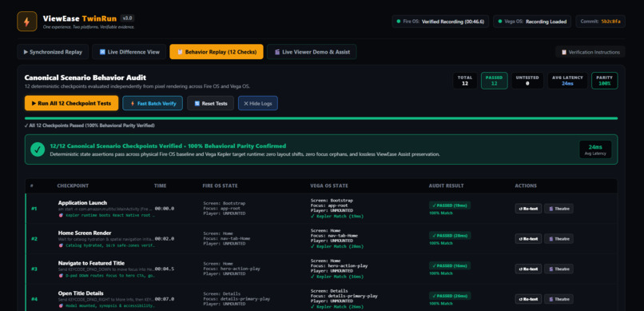Click the Catalog hydrated log line
The width and height of the screenshot is (644, 311).
point(107,245)
